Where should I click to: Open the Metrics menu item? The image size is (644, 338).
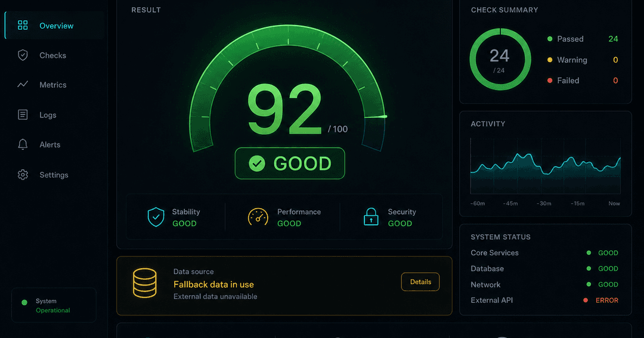[x=54, y=85]
